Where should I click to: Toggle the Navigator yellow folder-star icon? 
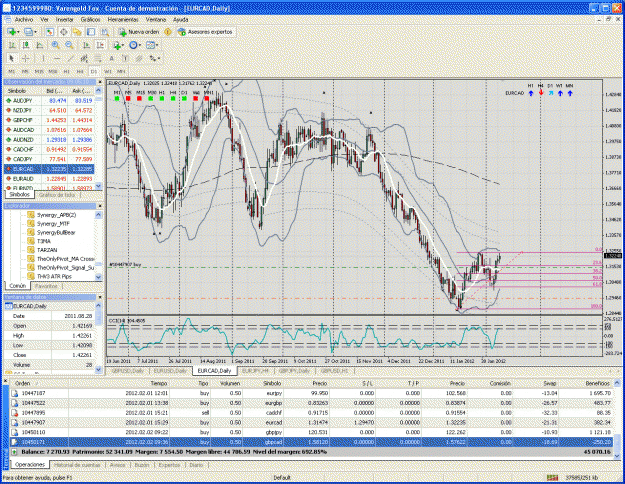tap(77, 32)
